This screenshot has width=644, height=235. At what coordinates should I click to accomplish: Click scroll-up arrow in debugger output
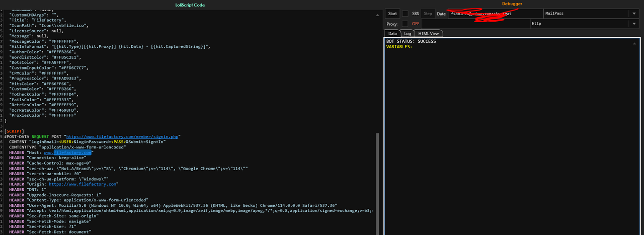[x=635, y=43]
